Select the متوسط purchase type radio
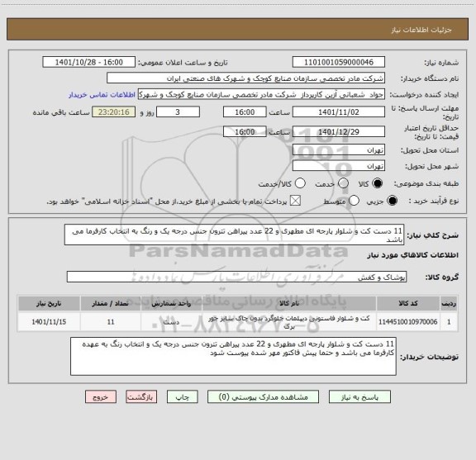The height and width of the screenshot is (460, 476). click(x=354, y=201)
